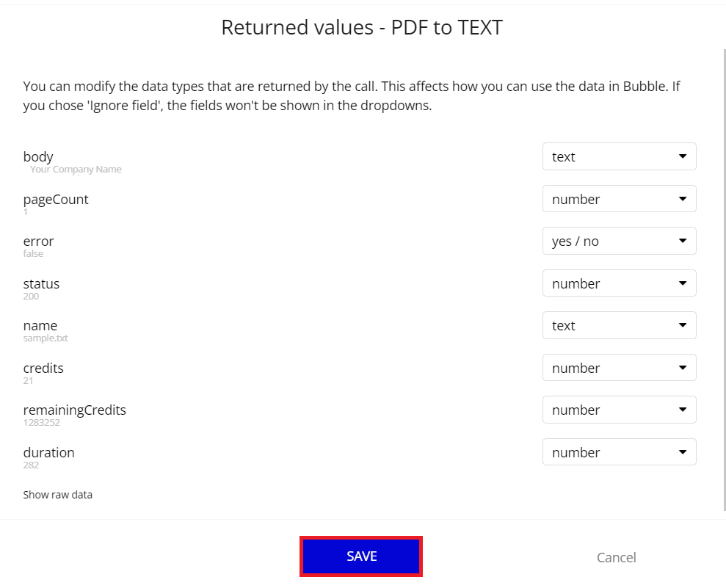Open the body data type dropdown
This screenshot has width=726, height=588.
pyautogui.click(x=619, y=156)
